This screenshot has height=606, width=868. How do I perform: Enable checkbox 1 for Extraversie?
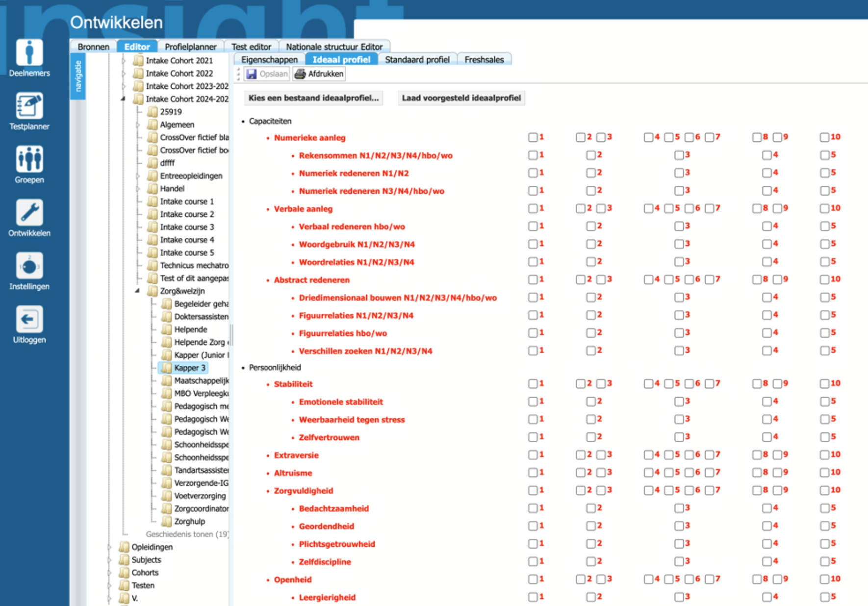[533, 455]
